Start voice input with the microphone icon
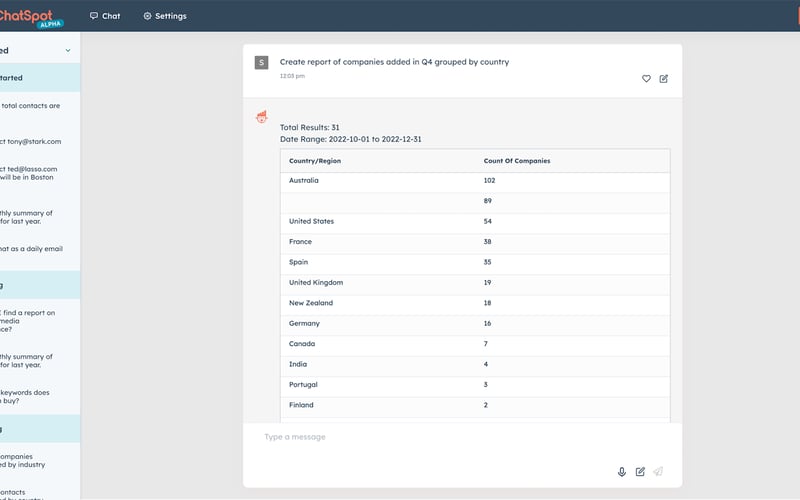This screenshot has width=800, height=500. pos(622,472)
